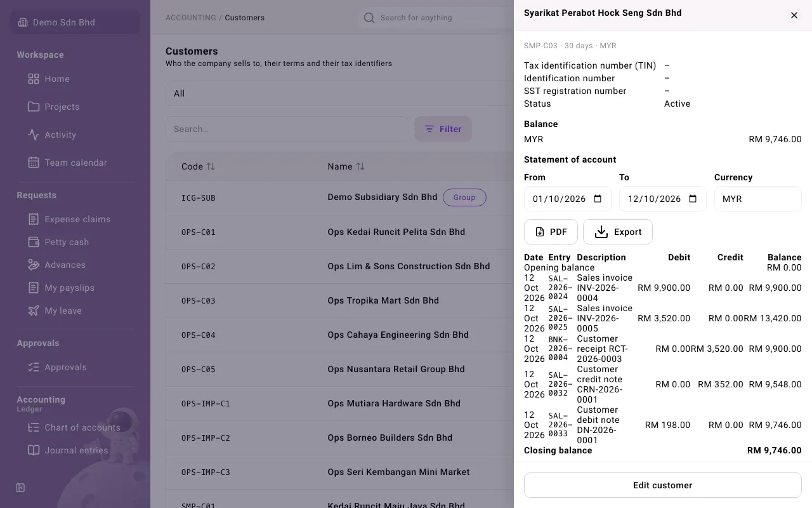
Task: Click the Edit customer button
Action: pyautogui.click(x=663, y=485)
